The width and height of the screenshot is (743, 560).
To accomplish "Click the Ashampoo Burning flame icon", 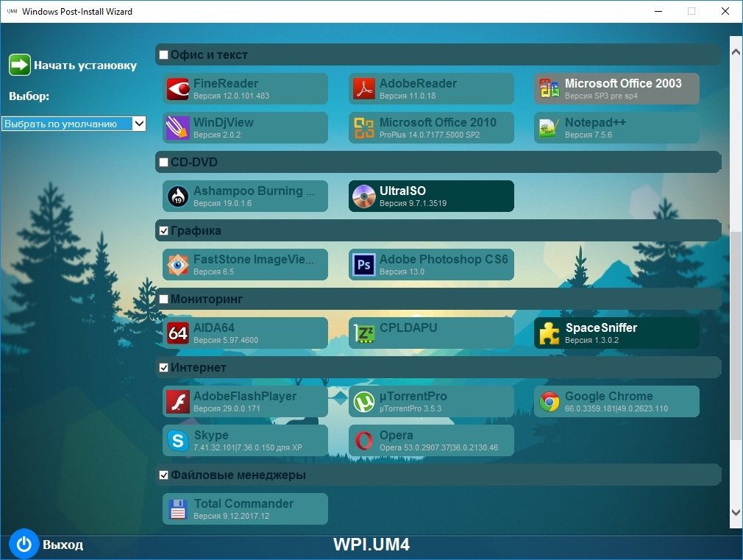I will (x=178, y=196).
